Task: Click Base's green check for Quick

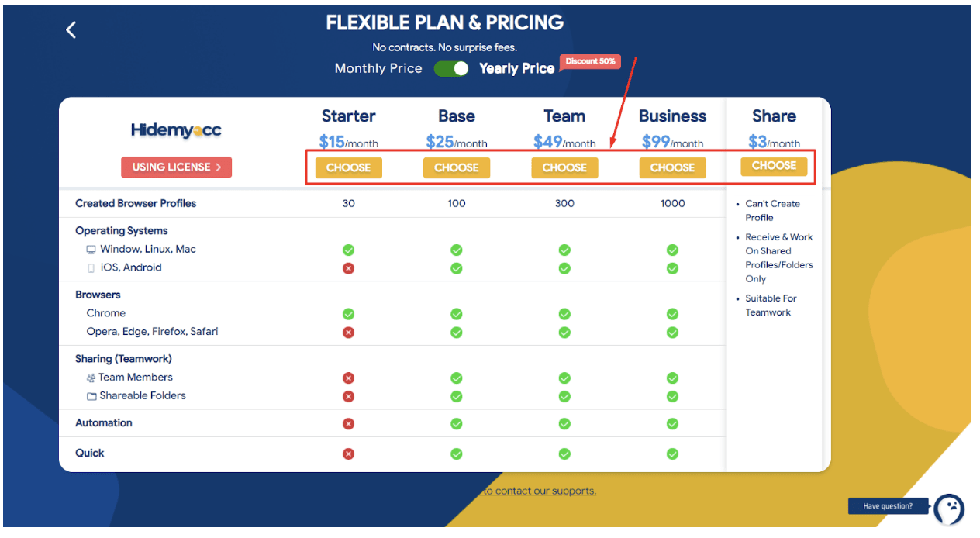Action: click(x=457, y=454)
